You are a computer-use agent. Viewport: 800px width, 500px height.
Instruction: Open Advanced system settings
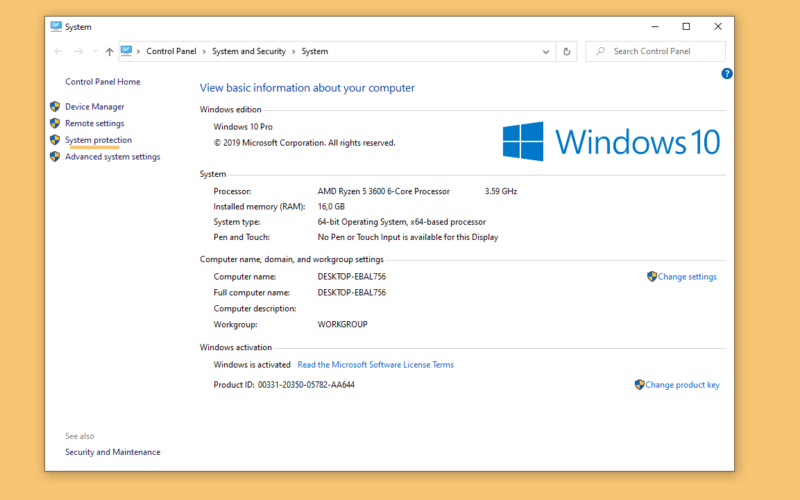pyautogui.click(x=113, y=157)
